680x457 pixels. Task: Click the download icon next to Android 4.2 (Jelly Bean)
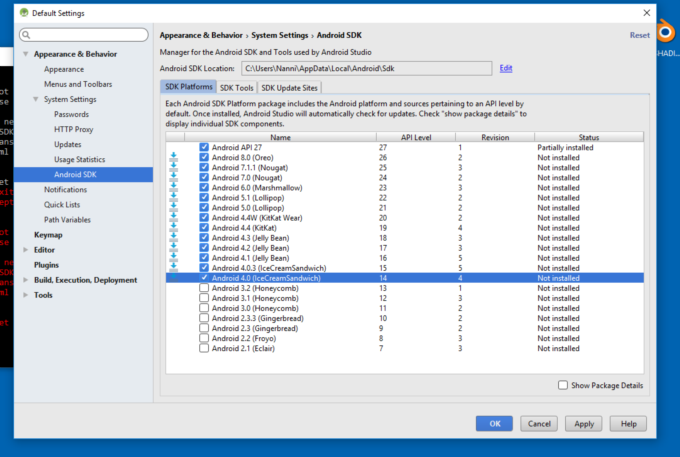point(173,248)
